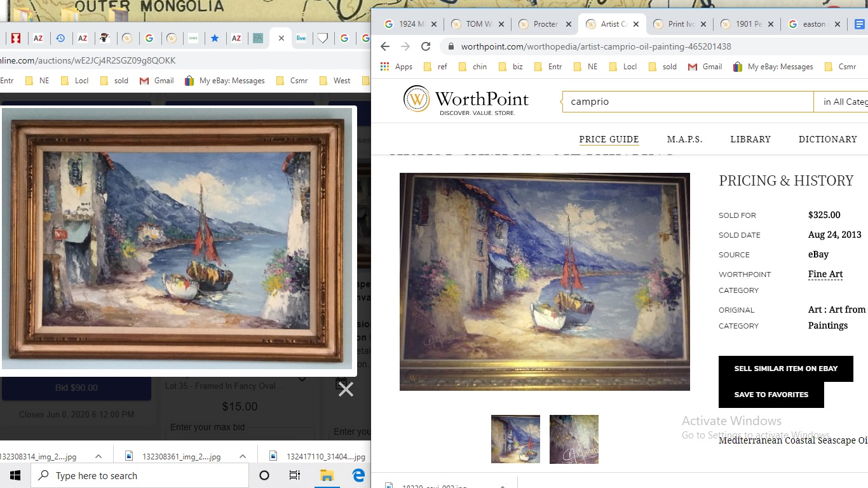
Task: Close the 'Procter' tab
Action: tap(568, 24)
